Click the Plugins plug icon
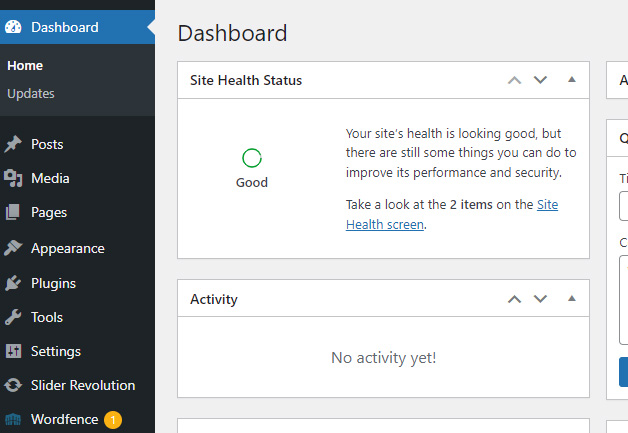Image resolution: width=628 pixels, height=433 pixels. pyautogui.click(x=13, y=283)
